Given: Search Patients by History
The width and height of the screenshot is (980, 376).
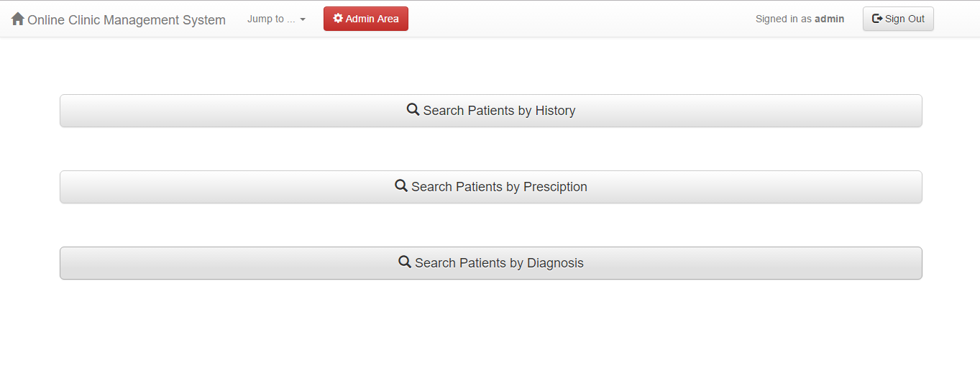Looking at the screenshot, I should coord(490,111).
